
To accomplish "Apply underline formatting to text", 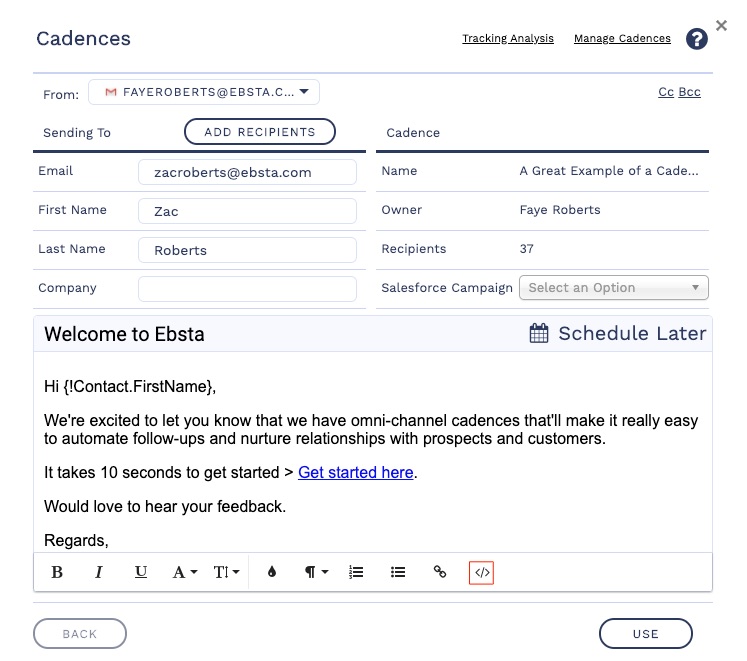I will (141, 572).
